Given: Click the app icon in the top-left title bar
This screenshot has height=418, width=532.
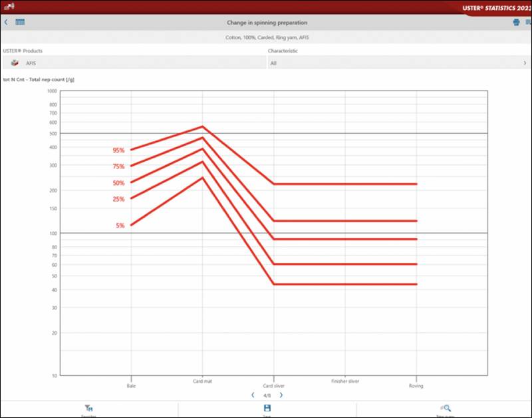Looking at the screenshot, I should point(9,6).
